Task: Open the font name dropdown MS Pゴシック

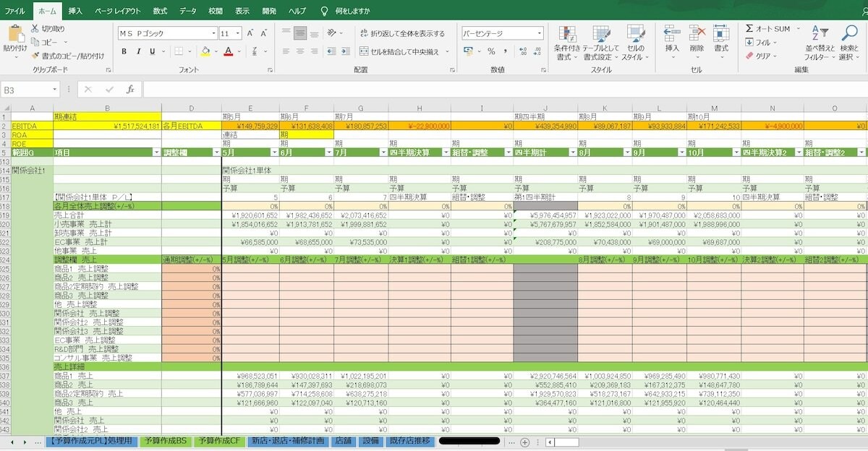Action: 213,33
